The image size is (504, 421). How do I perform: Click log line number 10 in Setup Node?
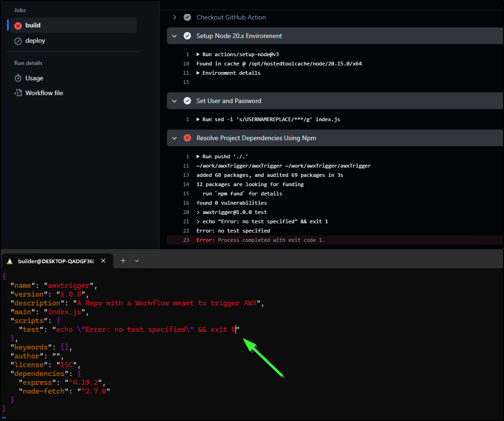186,64
